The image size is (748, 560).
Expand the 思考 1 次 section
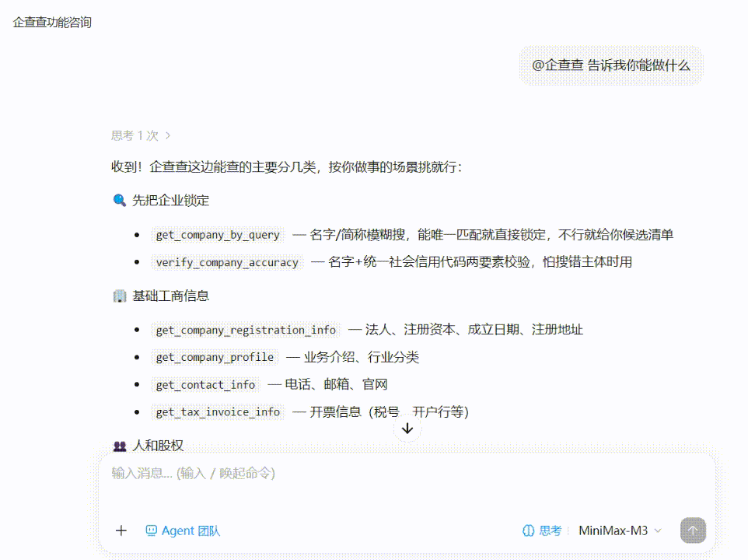[141, 136]
